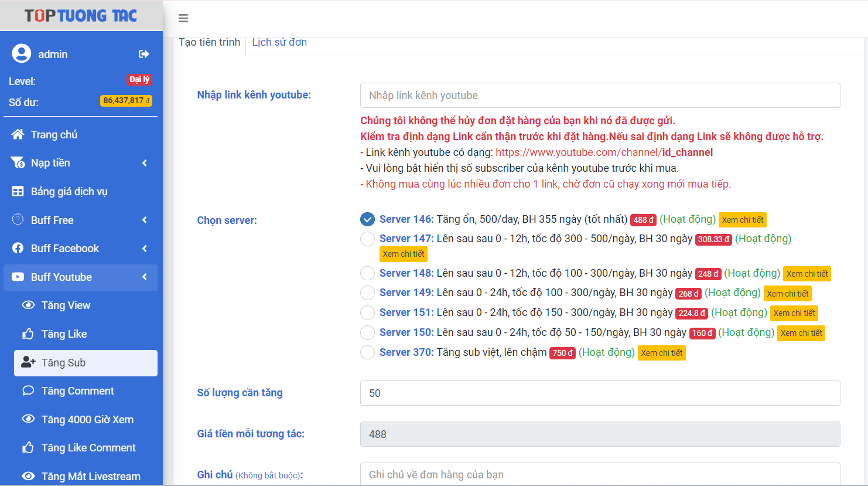Click the Tăng View eye icon
Viewport: 868px width, 486px height.
28,305
